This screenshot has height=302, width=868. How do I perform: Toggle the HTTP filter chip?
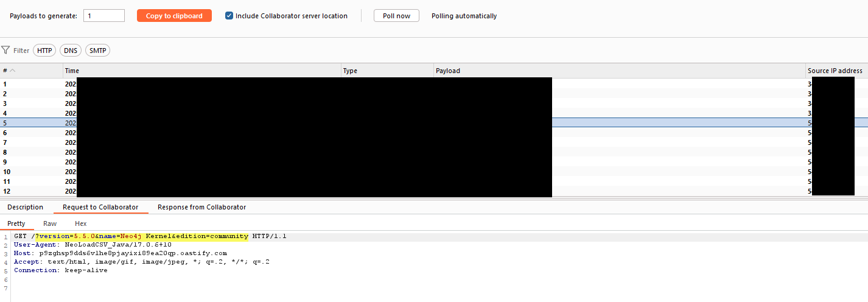click(44, 51)
